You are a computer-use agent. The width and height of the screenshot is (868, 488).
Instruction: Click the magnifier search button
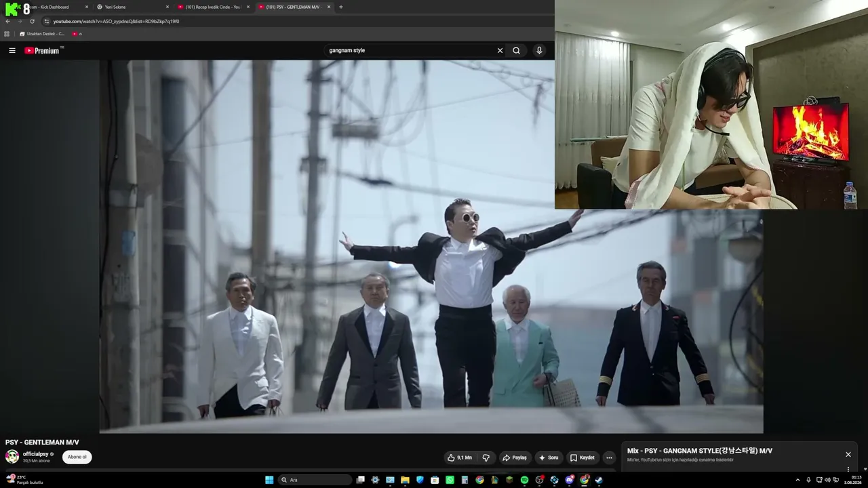(517, 50)
